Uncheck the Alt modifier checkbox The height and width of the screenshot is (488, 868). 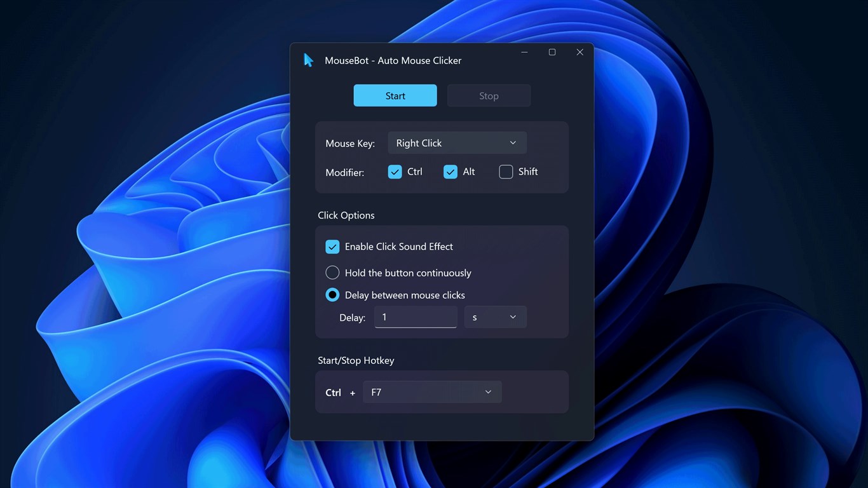coord(451,172)
